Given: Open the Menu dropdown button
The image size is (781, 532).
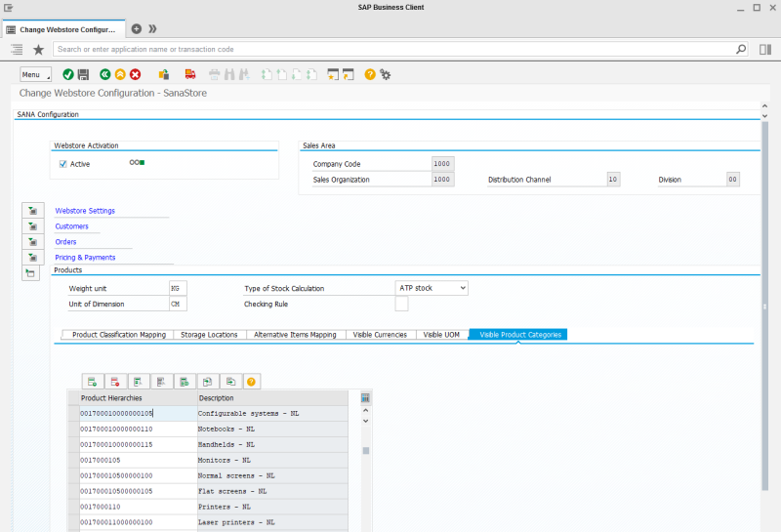Looking at the screenshot, I should point(36,74).
